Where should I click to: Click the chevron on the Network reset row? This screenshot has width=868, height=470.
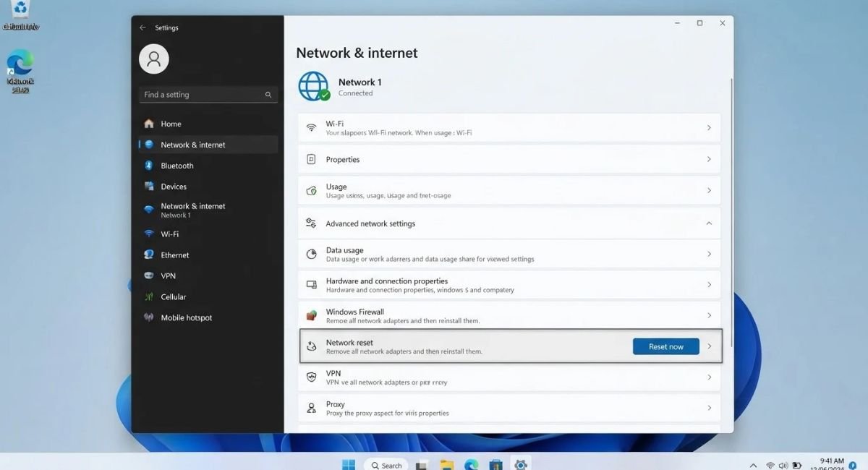(x=710, y=346)
